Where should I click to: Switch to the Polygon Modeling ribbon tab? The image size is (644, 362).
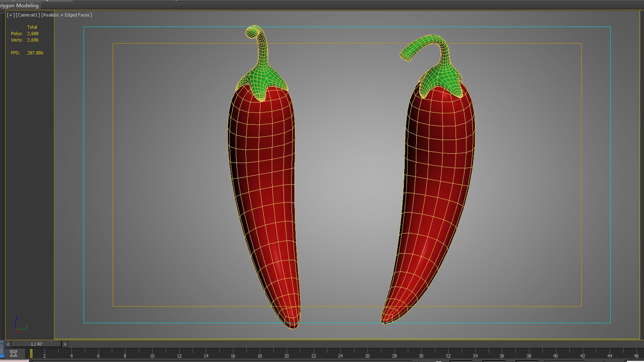[19, 5]
